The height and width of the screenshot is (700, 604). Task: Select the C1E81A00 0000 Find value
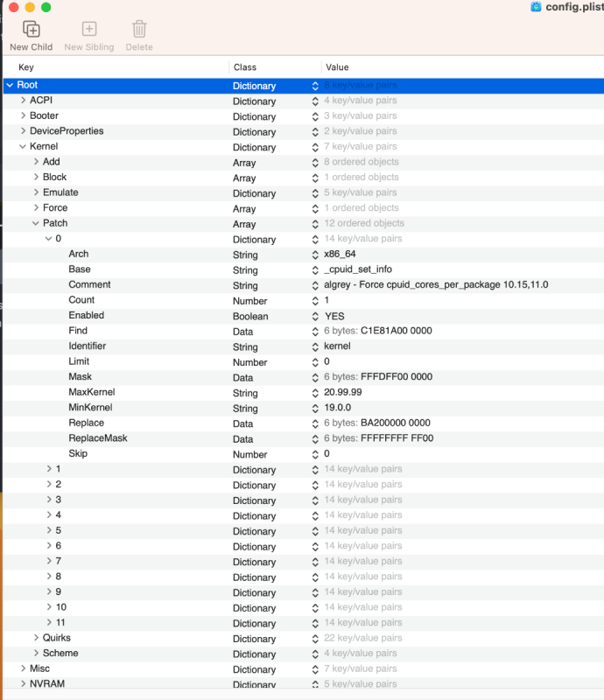coord(397,331)
